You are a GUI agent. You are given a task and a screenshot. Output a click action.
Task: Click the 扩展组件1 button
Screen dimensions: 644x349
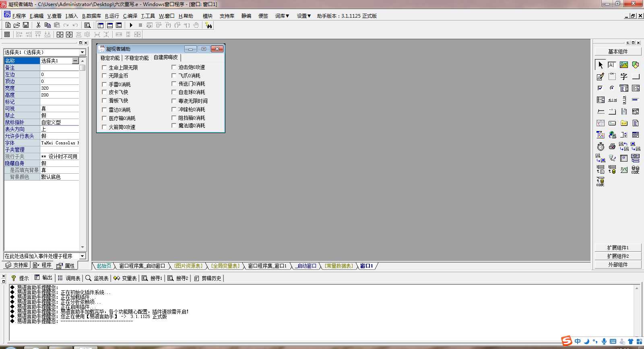pos(618,248)
